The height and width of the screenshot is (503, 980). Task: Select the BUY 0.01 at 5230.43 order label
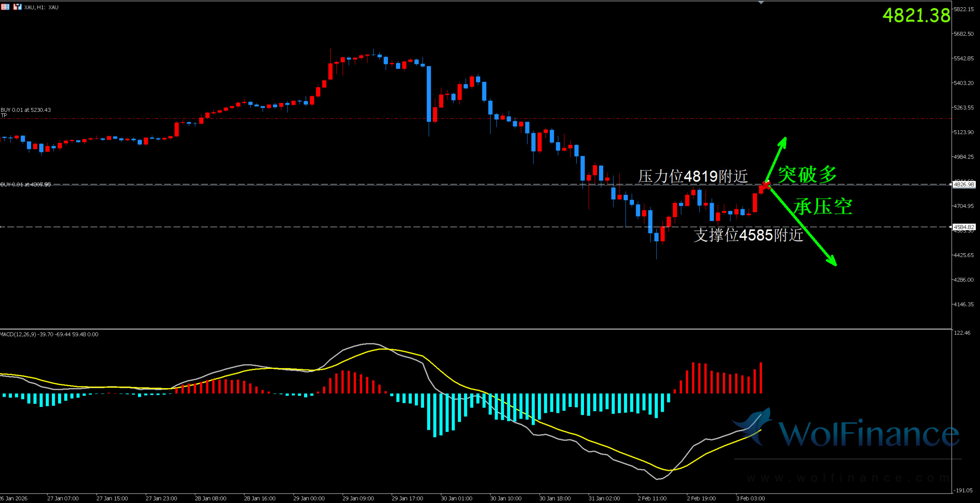click(x=26, y=110)
